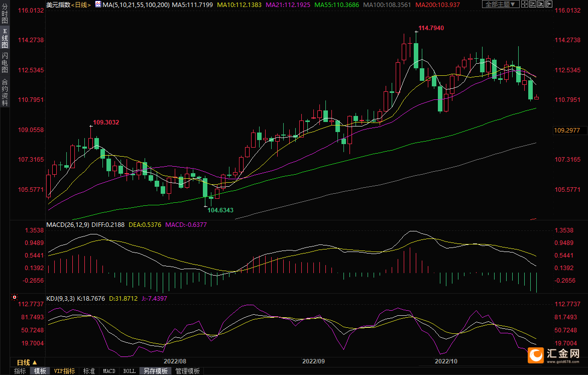The height and width of the screenshot is (375, 588).
Task: Select the K线图 sidebar tab
Action: pyautogui.click(x=5, y=38)
